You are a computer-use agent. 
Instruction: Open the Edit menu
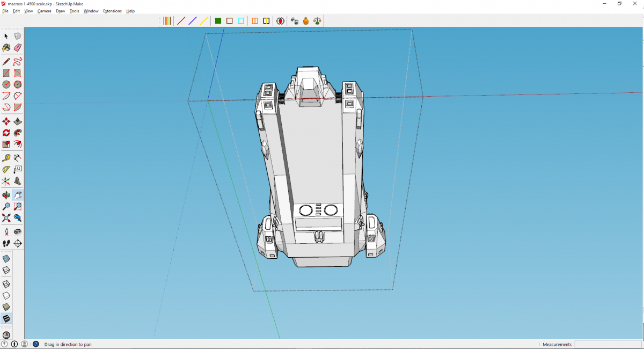point(17,11)
